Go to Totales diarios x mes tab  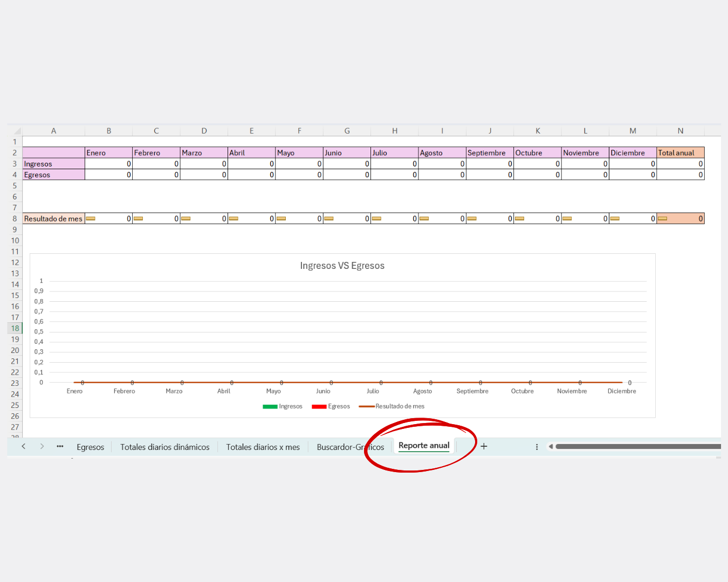click(x=263, y=447)
